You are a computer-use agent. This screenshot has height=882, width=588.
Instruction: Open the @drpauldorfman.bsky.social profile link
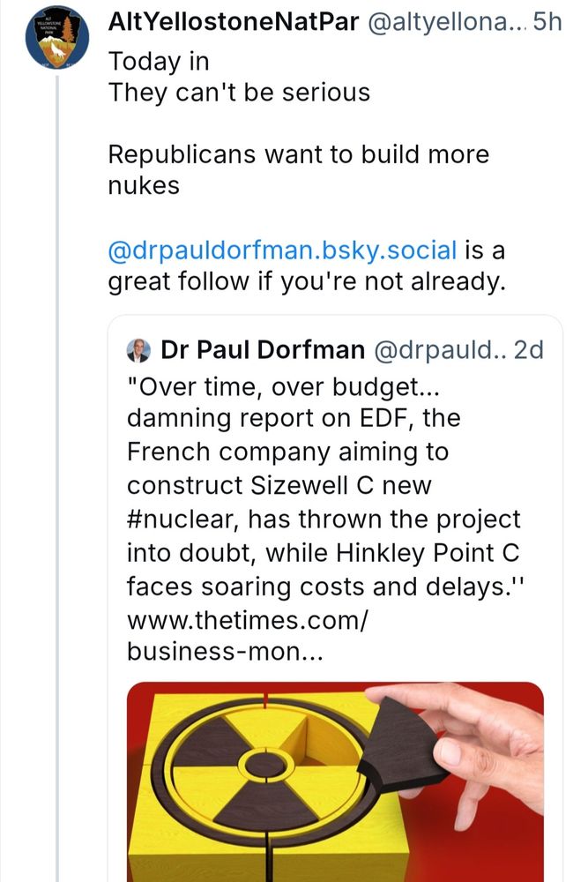click(280, 250)
